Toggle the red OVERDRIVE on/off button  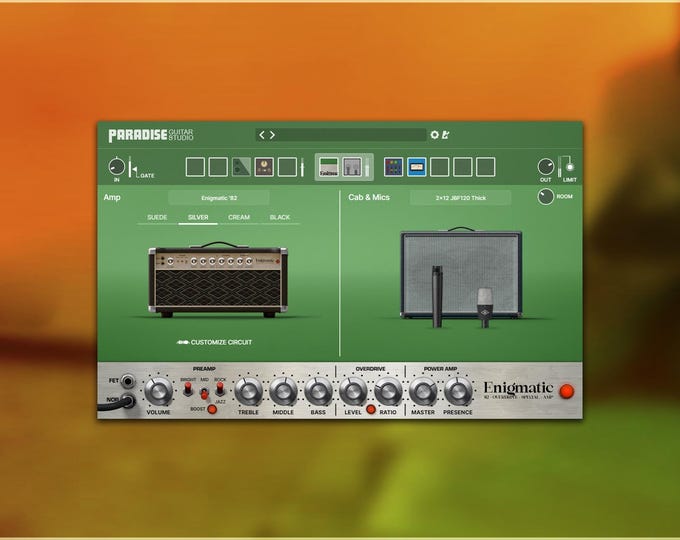tap(371, 409)
